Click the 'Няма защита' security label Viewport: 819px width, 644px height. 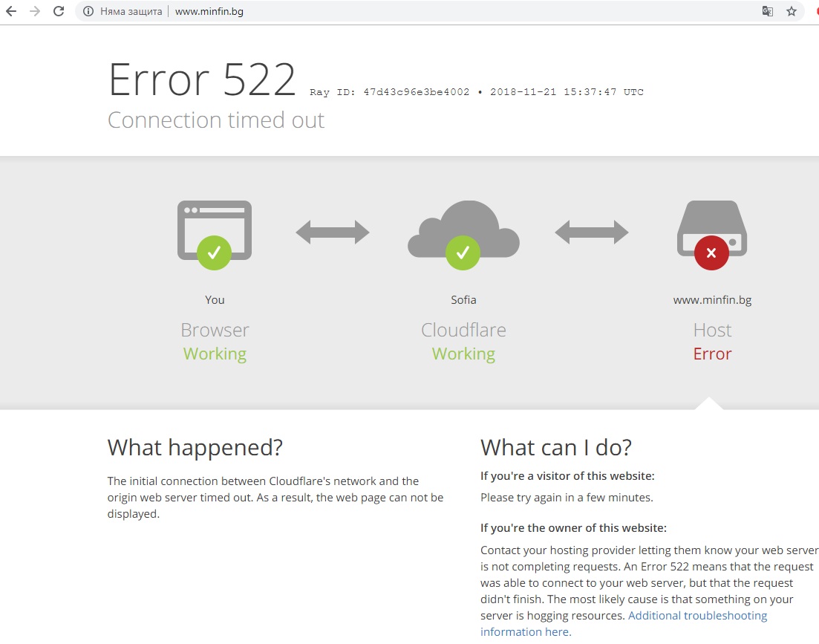131,11
